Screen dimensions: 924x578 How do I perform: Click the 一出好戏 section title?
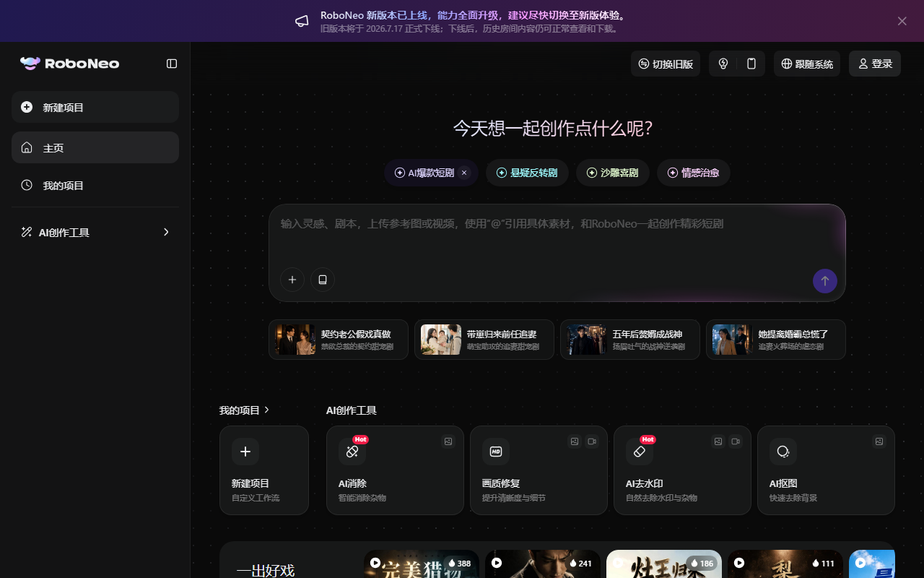click(266, 571)
